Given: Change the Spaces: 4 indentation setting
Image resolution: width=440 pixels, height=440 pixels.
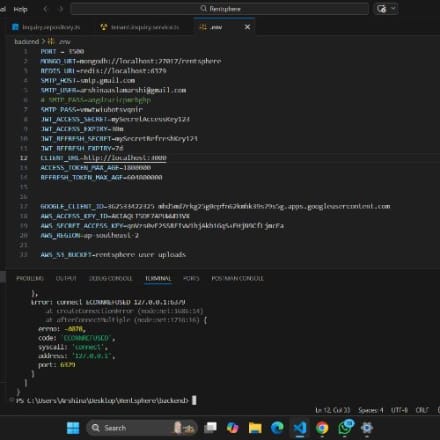Looking at the screenshot, I should pyautogui.click(x=371, y=410).
